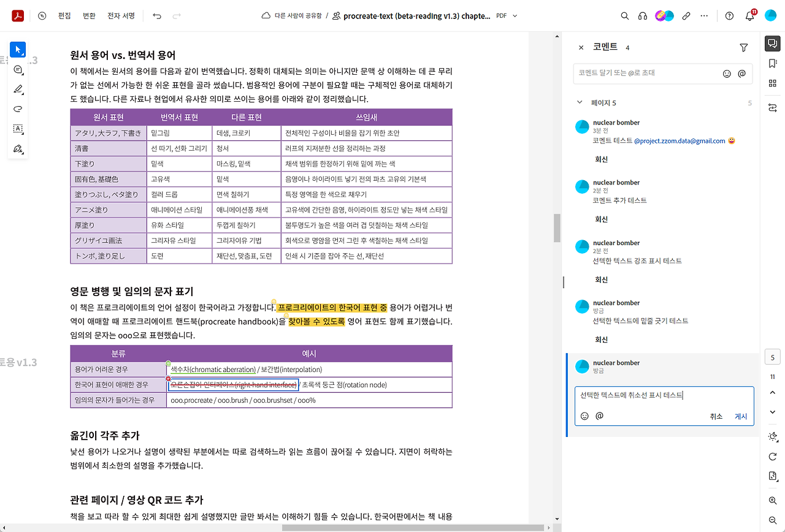The image size is (785, 532).
Task: Click the highlighted 프로크리에이트의 한국어 표현 중 text
Action: tap(332, 307)
